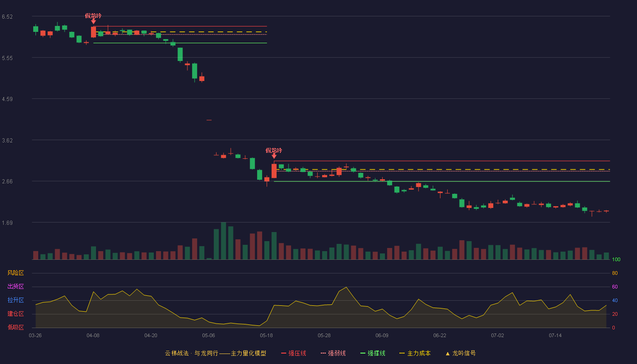Click the orange 80 indicator scale value
Screen dimensions: 637x364
pos(615,273)
